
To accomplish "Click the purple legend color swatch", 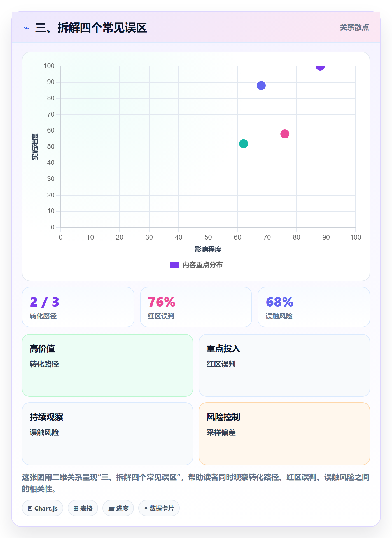I will tap(174, 265).
